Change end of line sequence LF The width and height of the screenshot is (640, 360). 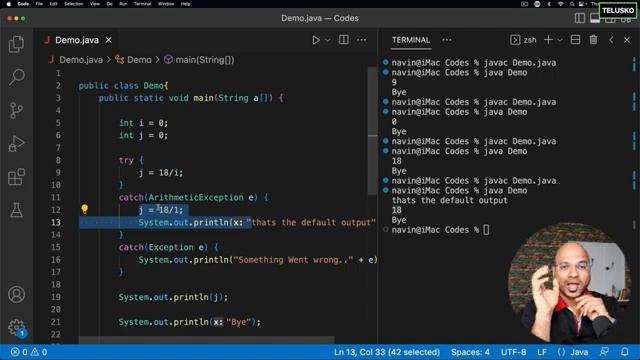click(x=542, y=352)
